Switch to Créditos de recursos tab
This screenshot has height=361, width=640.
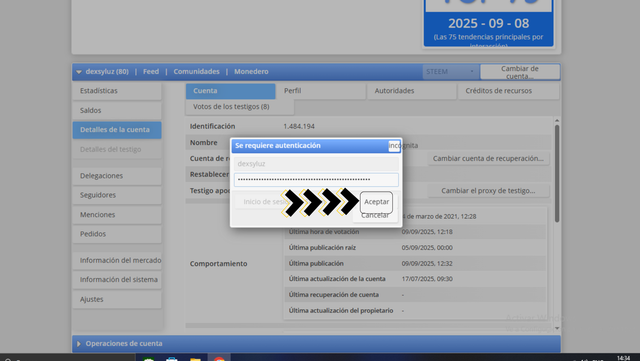(x=508, y=91)
